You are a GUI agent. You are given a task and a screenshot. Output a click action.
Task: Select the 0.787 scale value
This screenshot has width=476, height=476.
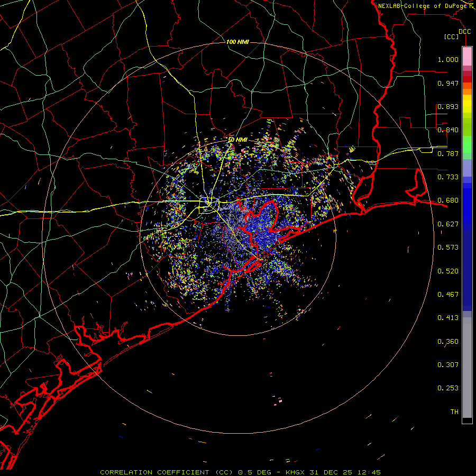tap(448, 153)
